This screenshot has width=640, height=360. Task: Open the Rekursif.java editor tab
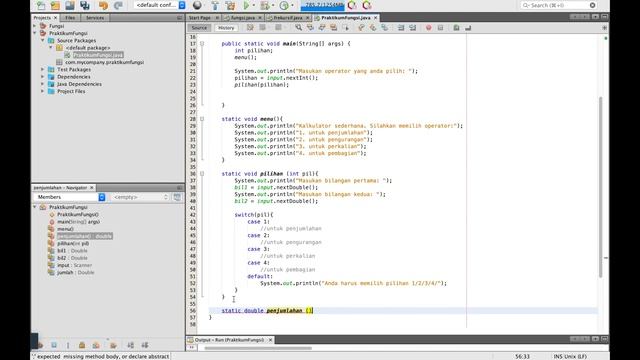pos(288,18)
